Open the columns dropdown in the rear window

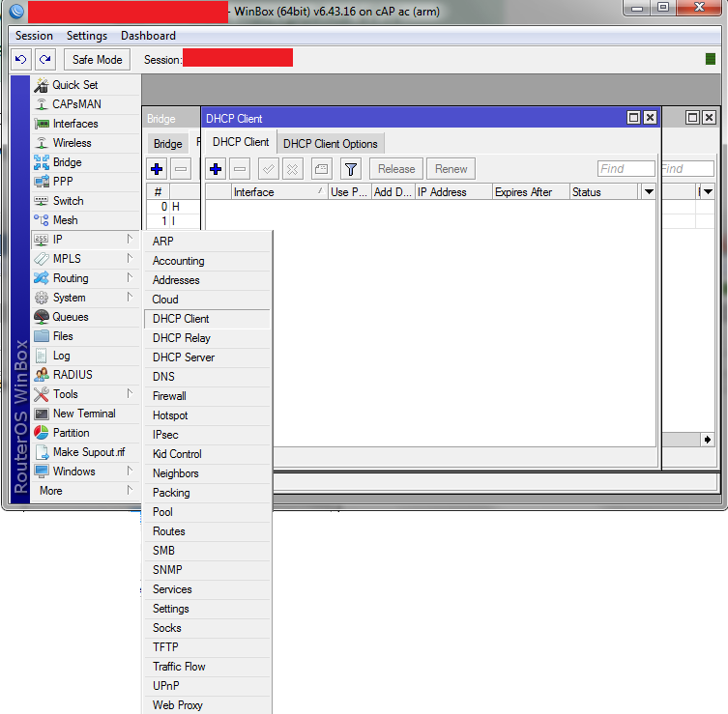[708, 191]
